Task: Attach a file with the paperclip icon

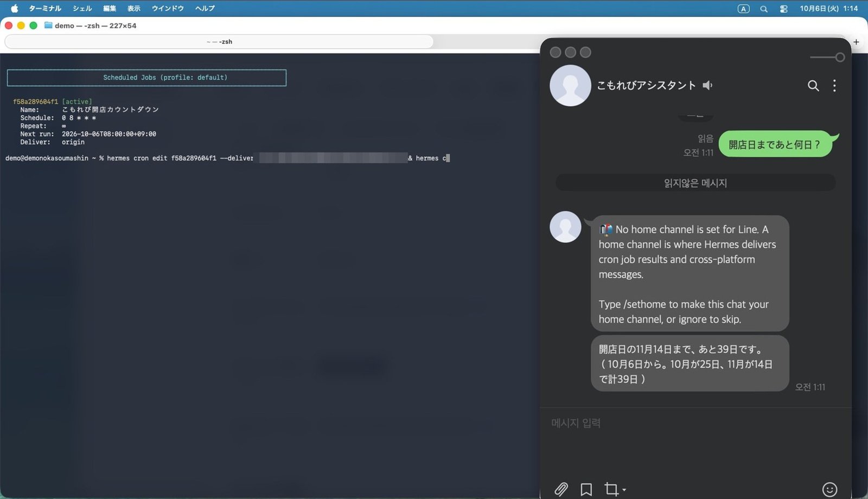Action: [561, 489]
